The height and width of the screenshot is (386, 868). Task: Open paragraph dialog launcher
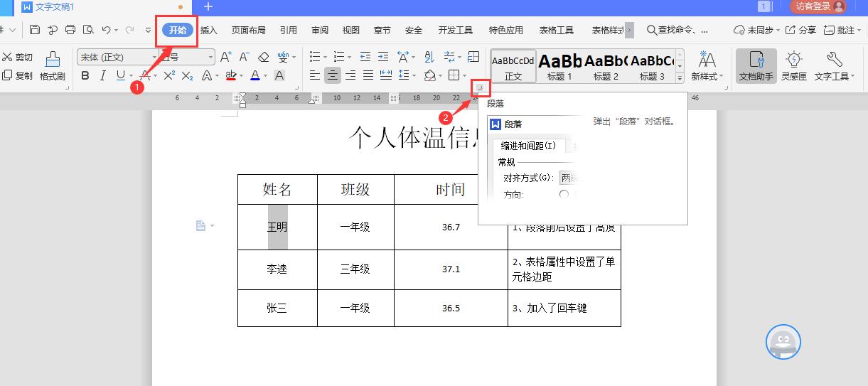(x=481, y=88)
